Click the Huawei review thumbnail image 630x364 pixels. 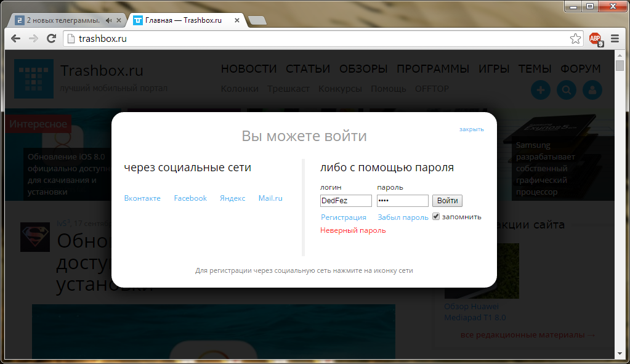[482, 271]
